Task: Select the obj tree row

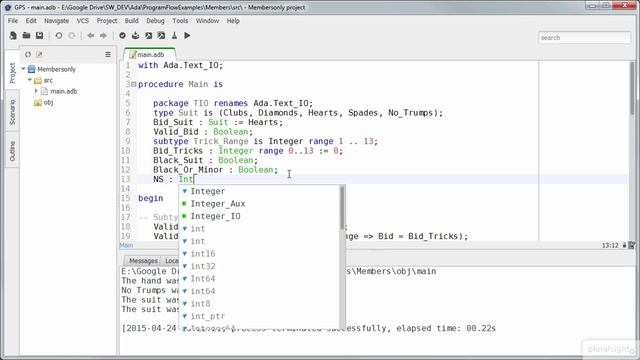Action: (48, 102)
